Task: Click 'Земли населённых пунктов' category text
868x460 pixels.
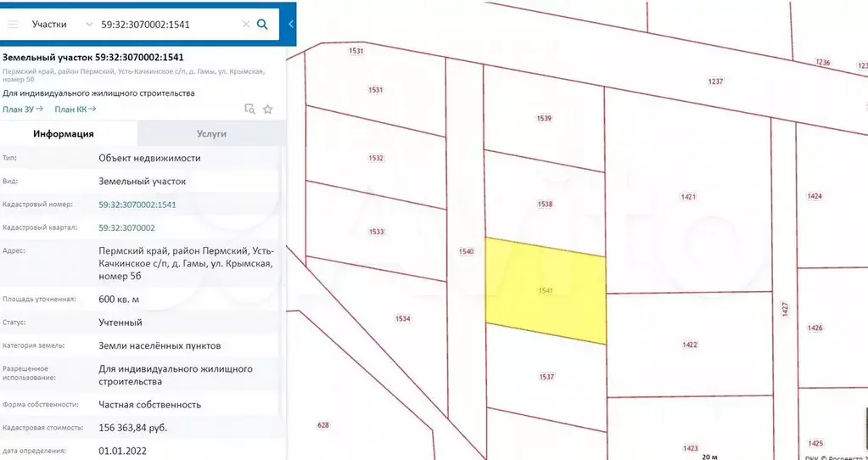Action: tap(160, 346)
